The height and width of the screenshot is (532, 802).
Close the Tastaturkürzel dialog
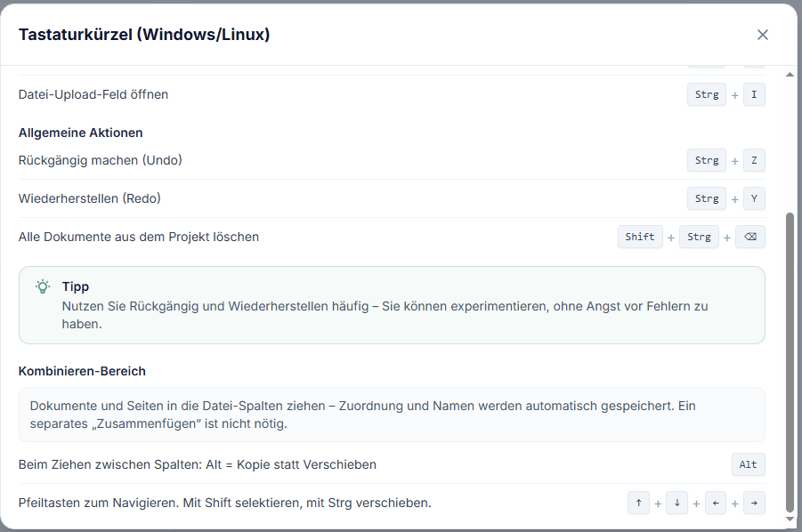762,35
